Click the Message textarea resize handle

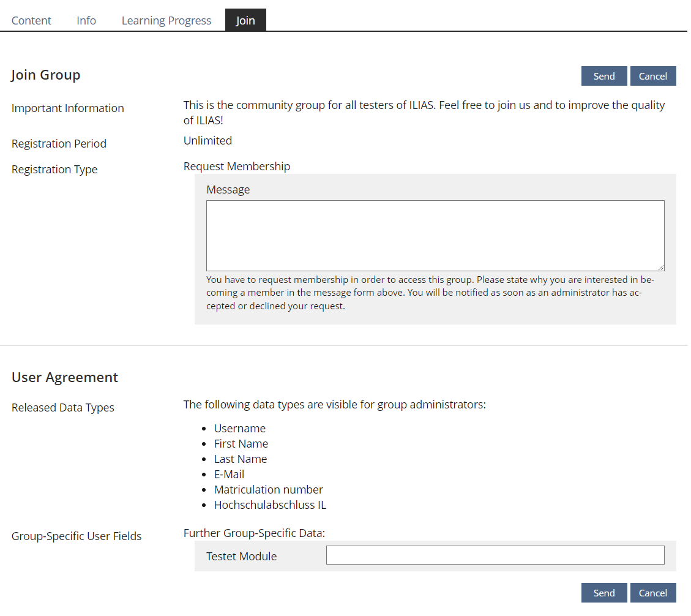pos(661,267)
